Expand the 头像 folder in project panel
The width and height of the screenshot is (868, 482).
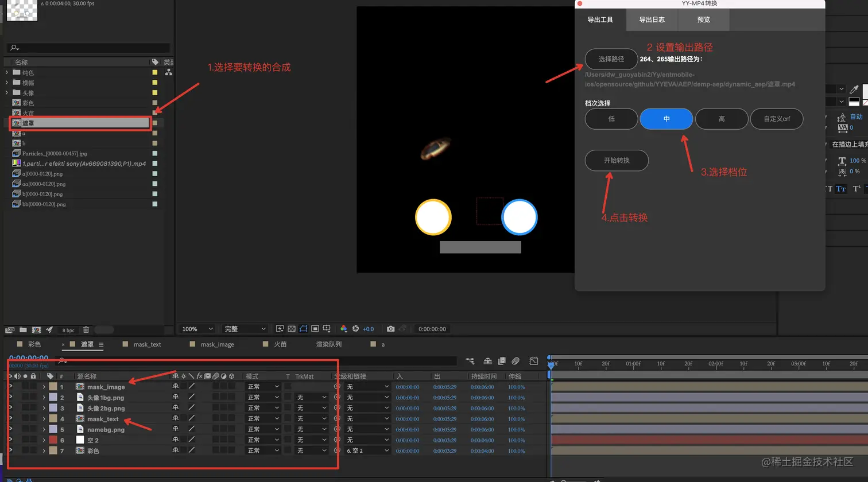coord(7,92)
